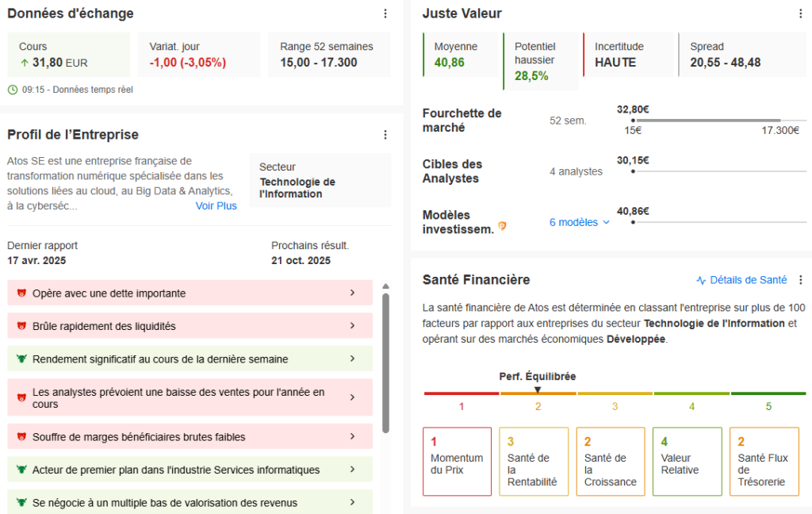Click bull icon beside 'Rendement significatif' insight
Viewport: 812px width, 514px height.
(21, 359)
